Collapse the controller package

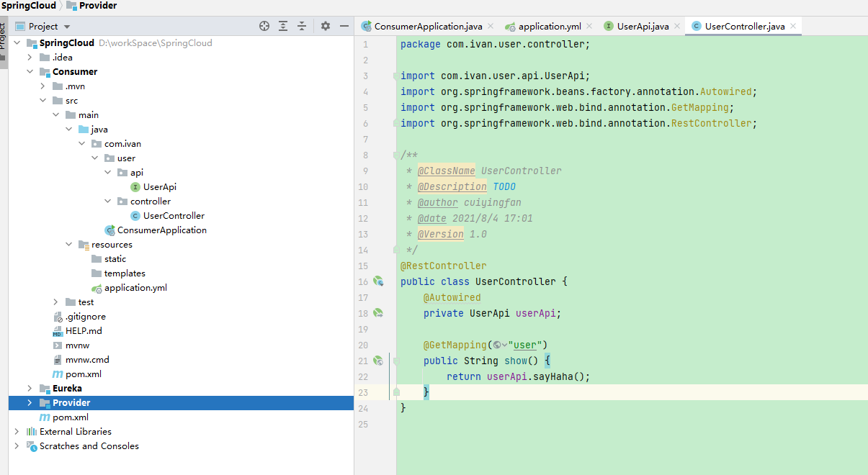point(108,202)
